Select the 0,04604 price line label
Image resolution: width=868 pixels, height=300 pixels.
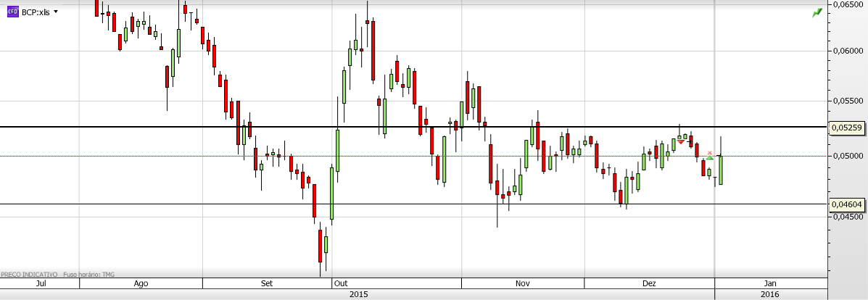(847, 204)
